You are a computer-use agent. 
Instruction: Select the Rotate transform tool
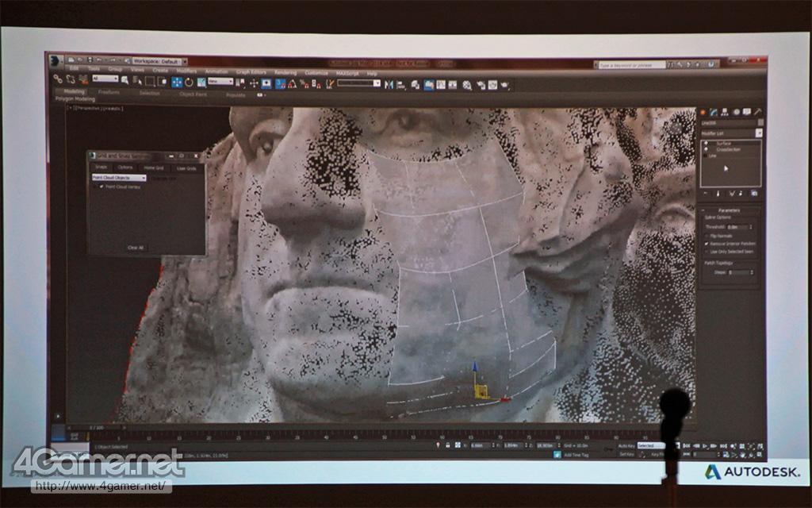[190, 82]
